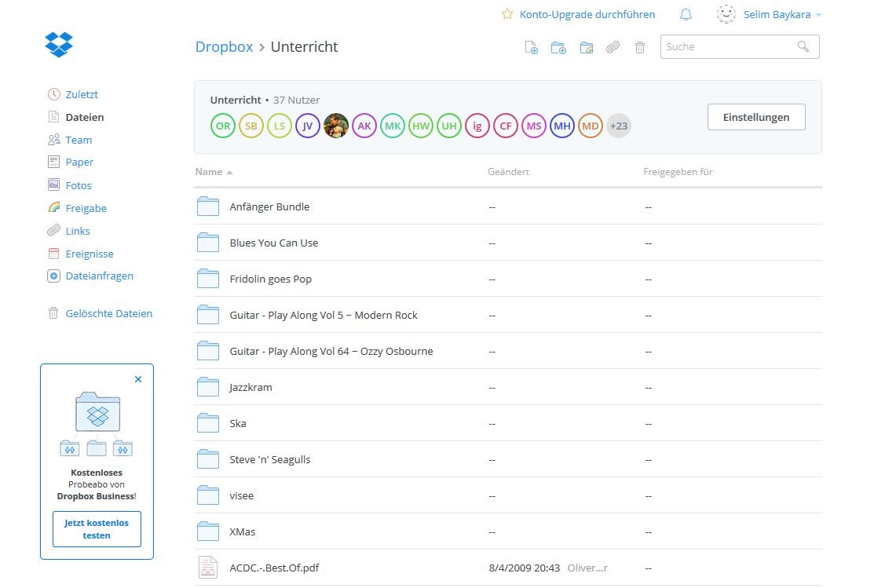Open Fotos in the sidebar
The image size is (896, 588).
[x=79, y=185]
